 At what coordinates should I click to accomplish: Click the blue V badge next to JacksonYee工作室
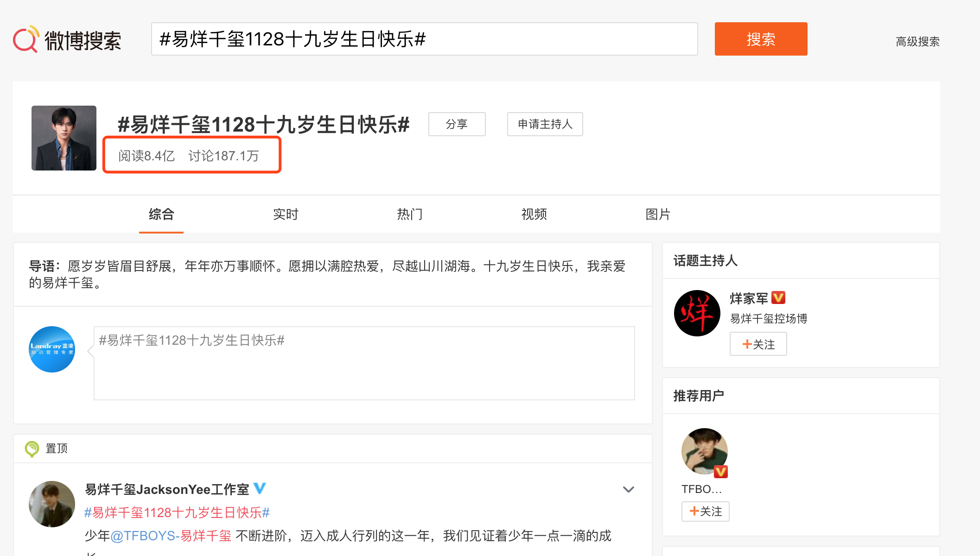(260, 488)
